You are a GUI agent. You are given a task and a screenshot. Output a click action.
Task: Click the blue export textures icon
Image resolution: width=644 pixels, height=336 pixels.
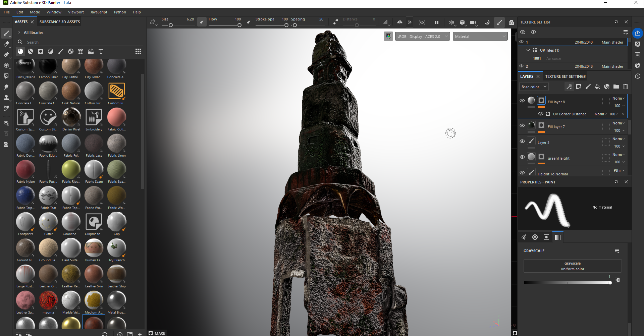[637, 33]
